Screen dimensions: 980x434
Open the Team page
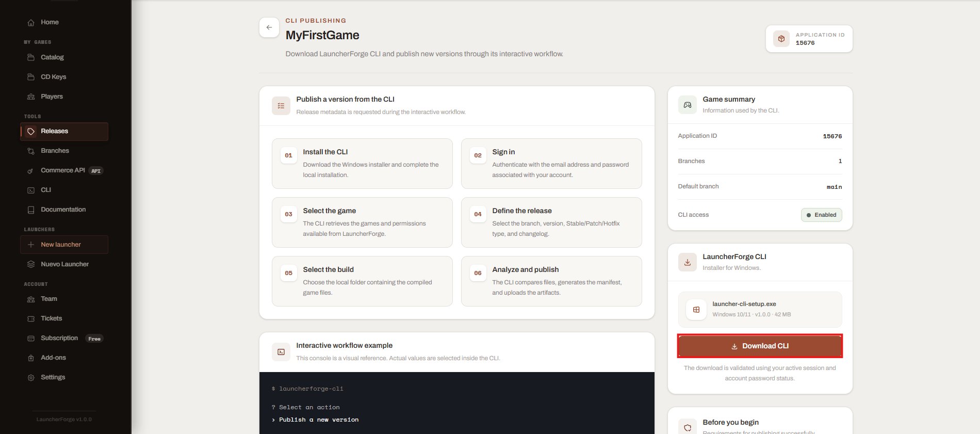pos(64,299)
